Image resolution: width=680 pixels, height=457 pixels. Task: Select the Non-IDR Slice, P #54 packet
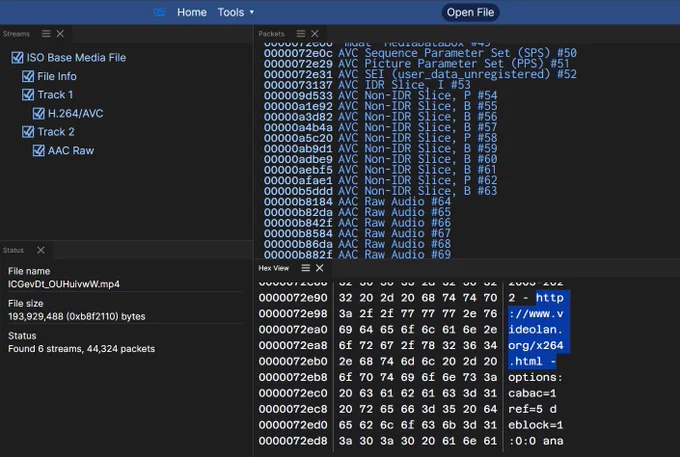coord(380,95)
